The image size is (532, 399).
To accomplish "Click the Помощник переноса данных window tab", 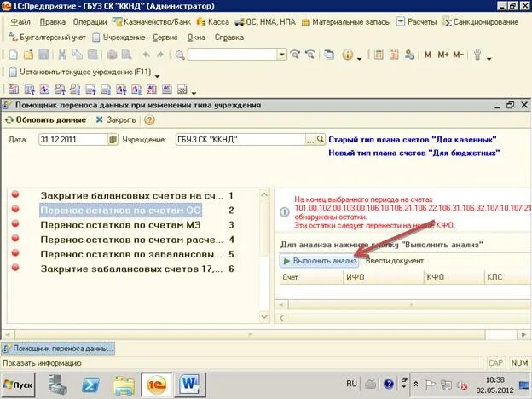I will tap(58, 349).
